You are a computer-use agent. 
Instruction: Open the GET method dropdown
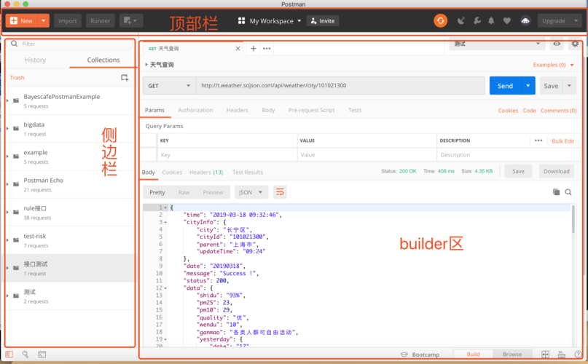[169, 86]
